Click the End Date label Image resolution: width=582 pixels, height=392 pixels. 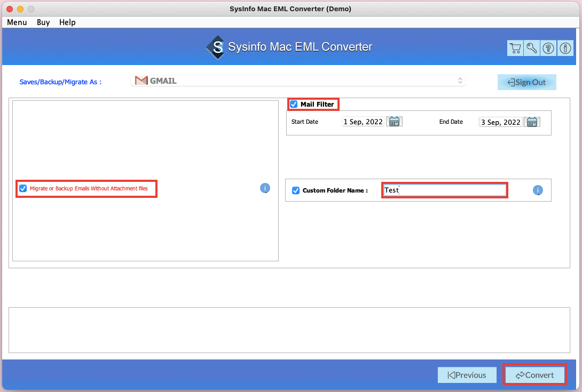pyautogui.click(x=451, y=122)
